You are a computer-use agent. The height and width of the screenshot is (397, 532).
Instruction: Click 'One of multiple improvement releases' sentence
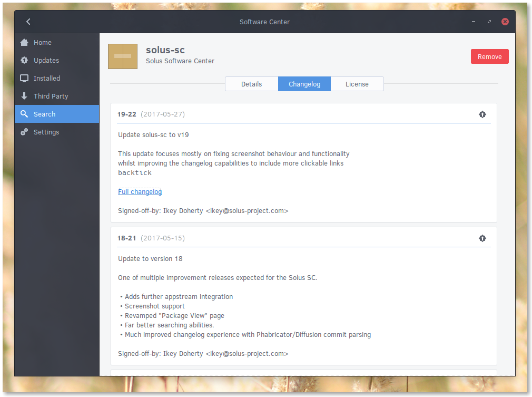(x=218, y=278)
